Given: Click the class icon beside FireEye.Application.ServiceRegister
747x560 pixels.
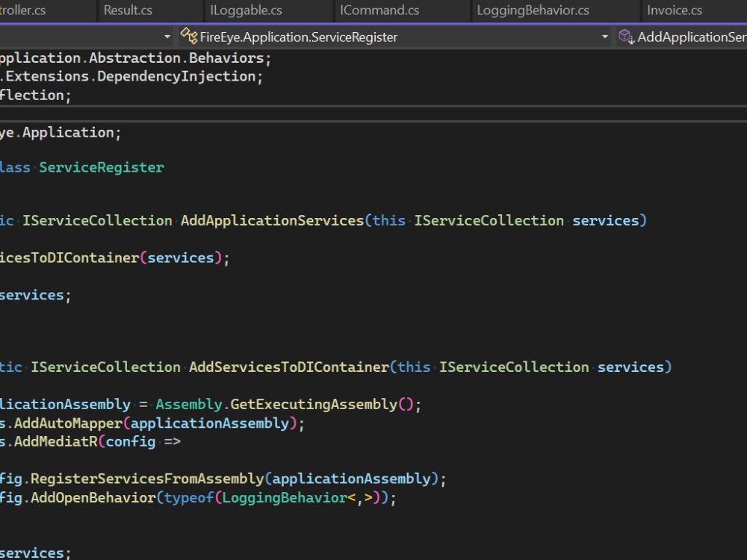Looking at the screenshot, I should [x=189, y=36].
